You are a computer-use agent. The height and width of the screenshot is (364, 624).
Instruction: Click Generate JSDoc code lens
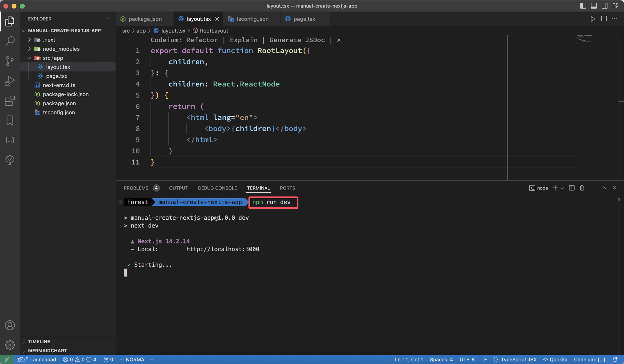[x=297, y=40]
